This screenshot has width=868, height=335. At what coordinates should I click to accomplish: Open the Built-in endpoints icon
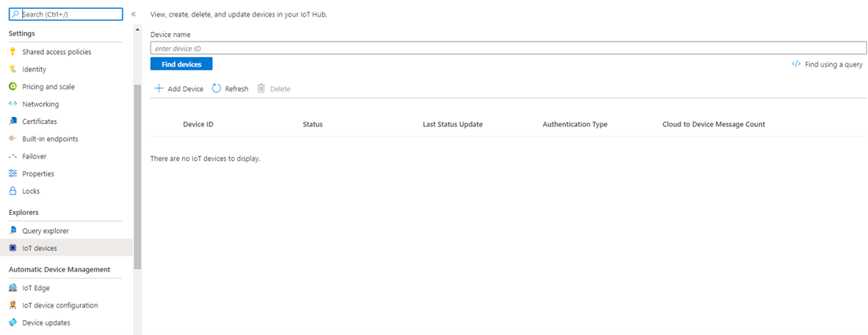click(x=13, y=138)
